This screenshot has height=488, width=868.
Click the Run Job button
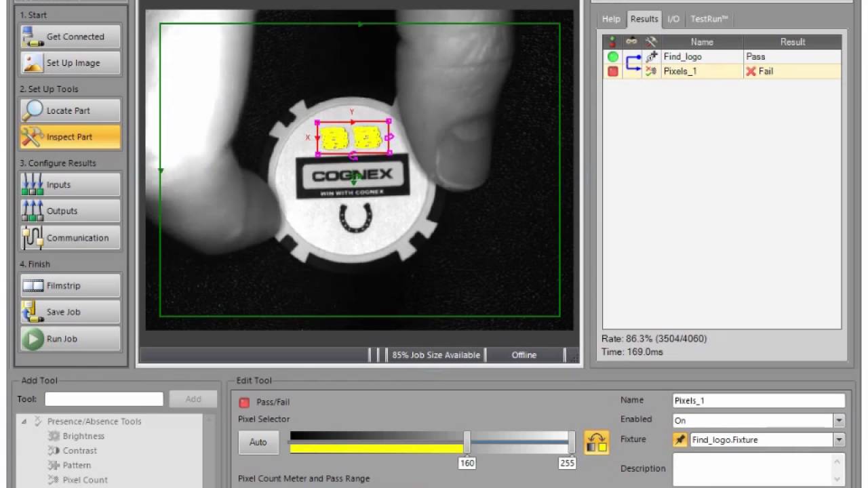[71, 339]
